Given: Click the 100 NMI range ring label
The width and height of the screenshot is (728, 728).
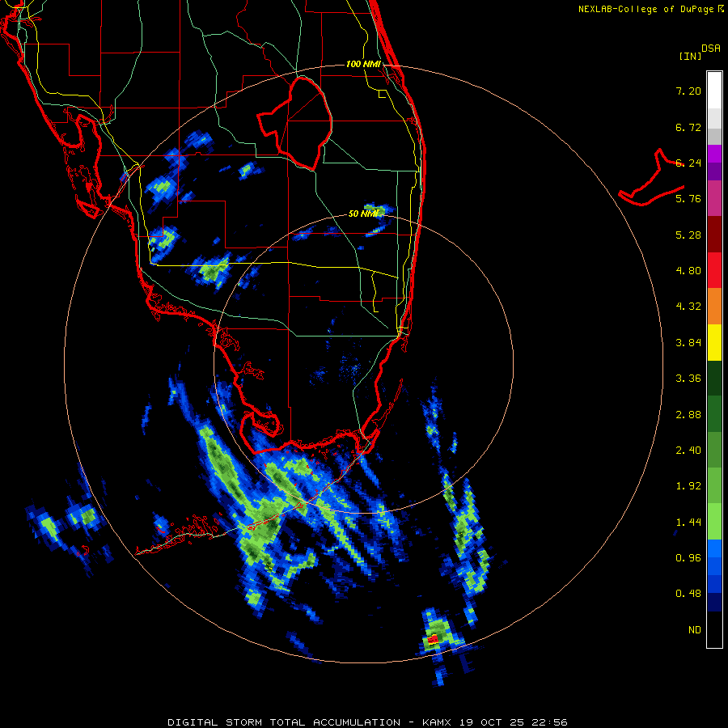Looking at the screenshot, I should point(363,64).
